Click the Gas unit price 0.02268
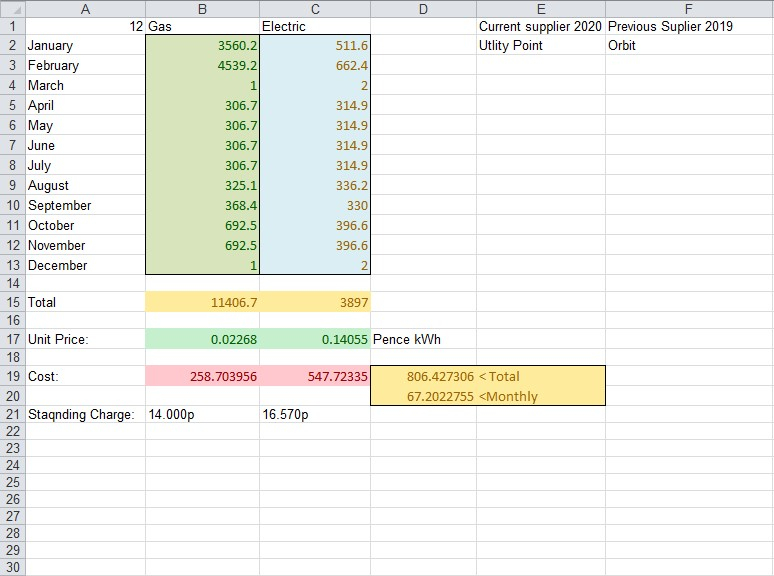774x576 pixels. [x=202, y=339]
